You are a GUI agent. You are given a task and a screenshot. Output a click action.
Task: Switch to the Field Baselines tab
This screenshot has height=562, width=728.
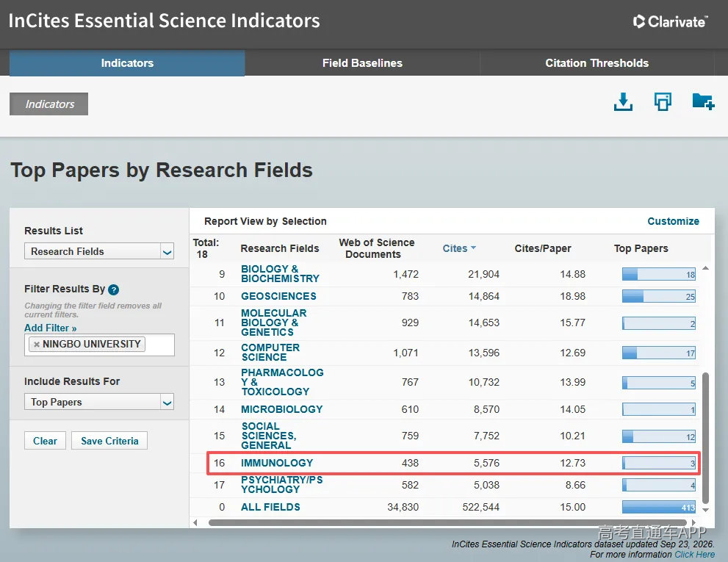point(362,63)
